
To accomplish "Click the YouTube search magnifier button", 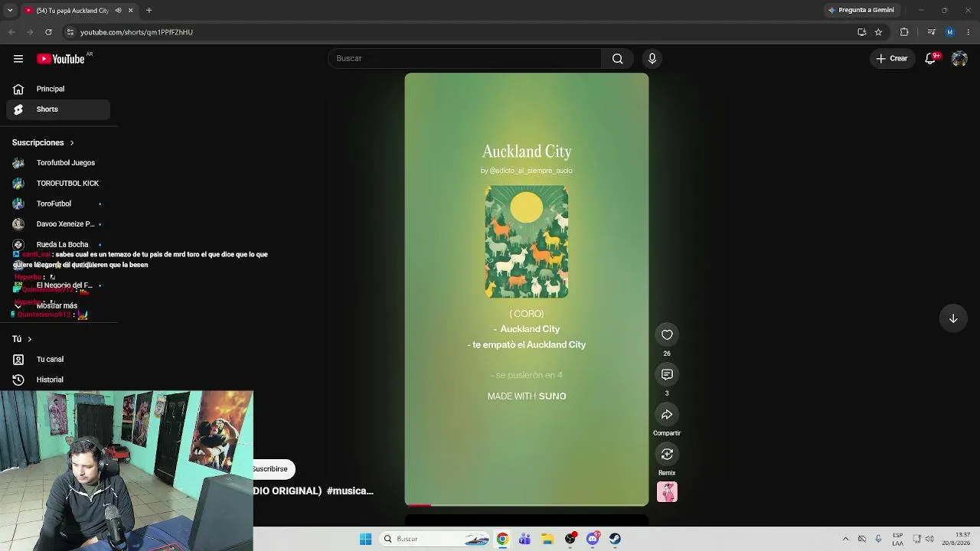I will (x=618, y=59).
